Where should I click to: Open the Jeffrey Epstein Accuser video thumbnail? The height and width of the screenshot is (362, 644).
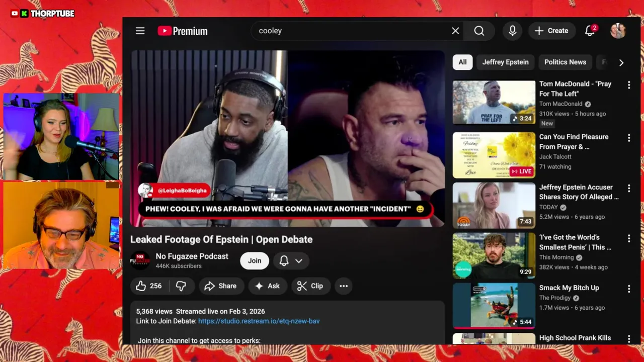[494, 205]
